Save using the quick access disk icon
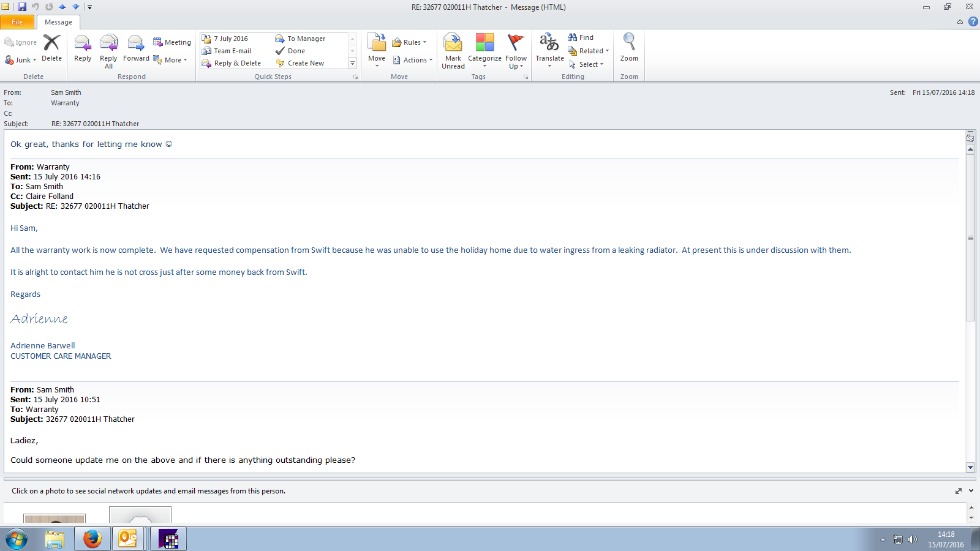This screenshot has width=980, height=551. [x=22, y=7]
